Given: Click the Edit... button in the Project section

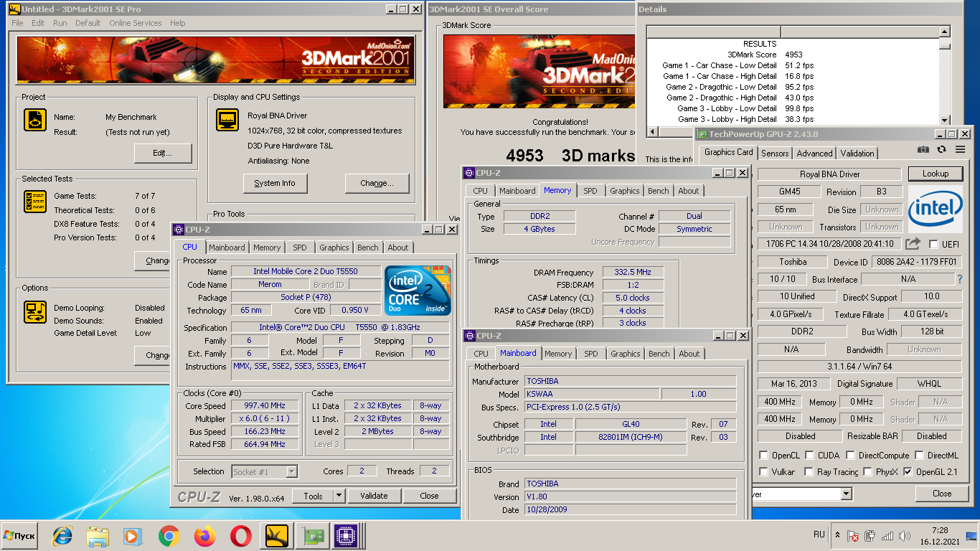Looking at the screenshot, I should tap(163, 153).
